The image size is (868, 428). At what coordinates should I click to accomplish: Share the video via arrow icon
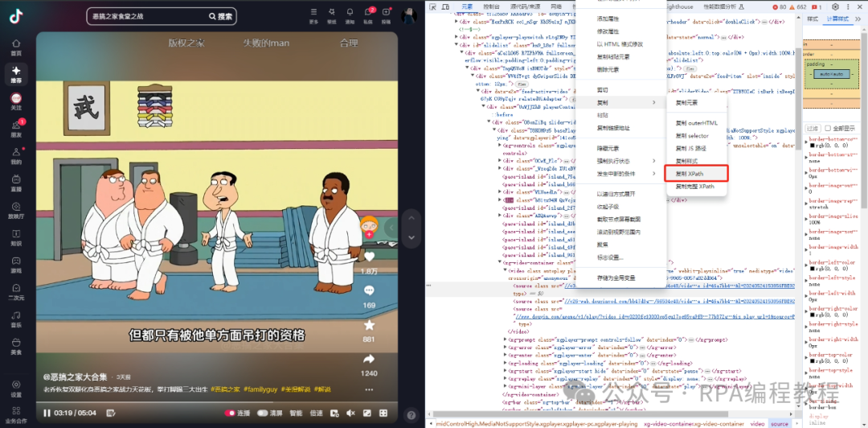pyautogui.click(x=369, y=359)
